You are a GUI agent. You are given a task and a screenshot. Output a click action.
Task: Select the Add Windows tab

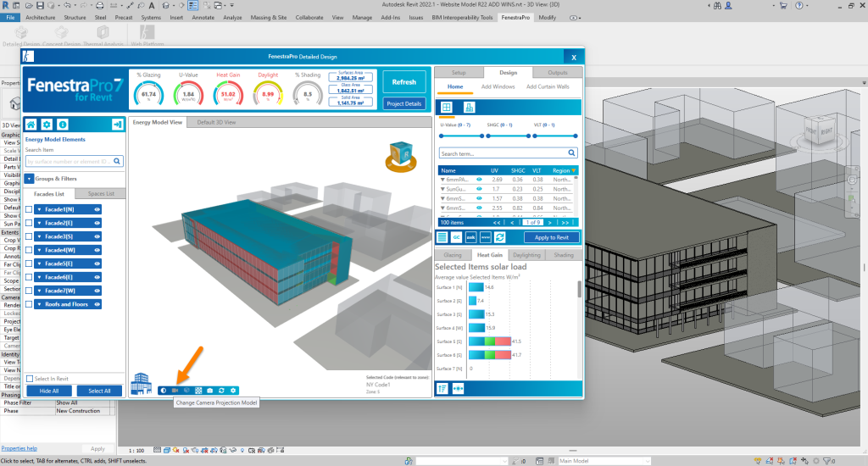498,87
